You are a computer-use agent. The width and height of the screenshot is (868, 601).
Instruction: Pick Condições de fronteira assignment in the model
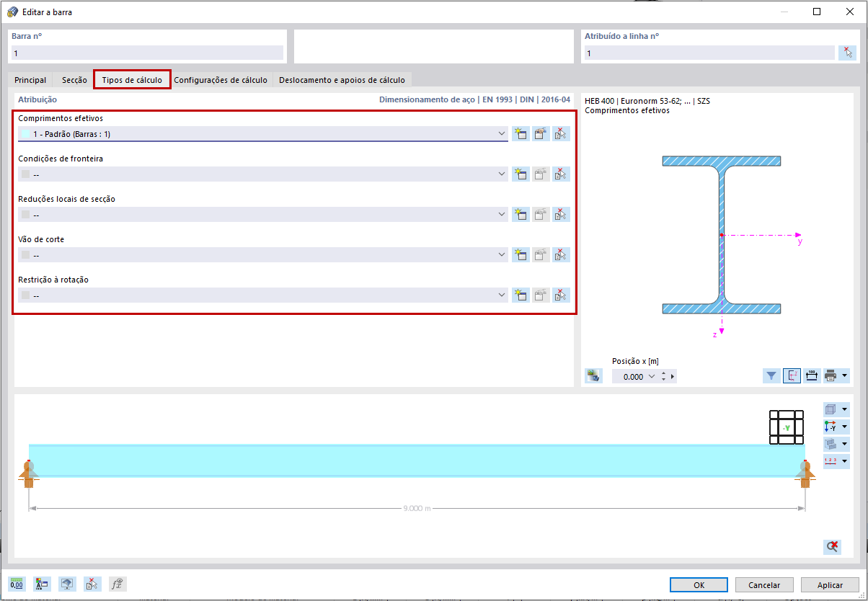point(561,174)
